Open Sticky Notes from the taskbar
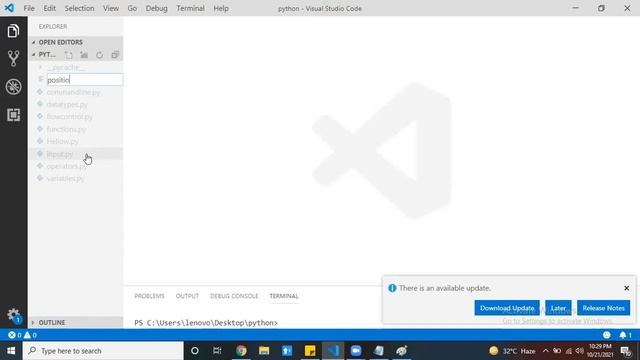640x360 pixels. point(310,351)
